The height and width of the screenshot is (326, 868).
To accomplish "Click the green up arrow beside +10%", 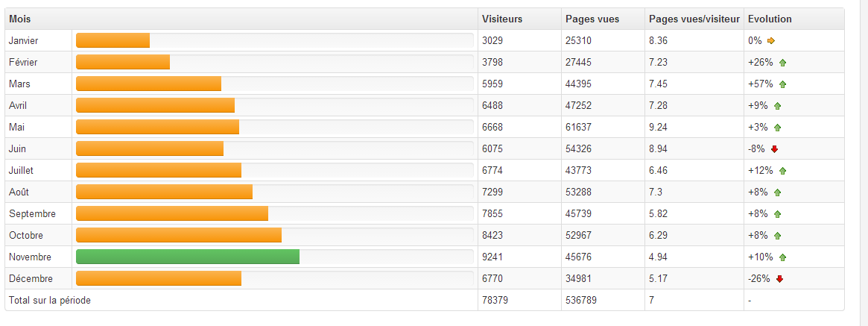I will point(782,257).
